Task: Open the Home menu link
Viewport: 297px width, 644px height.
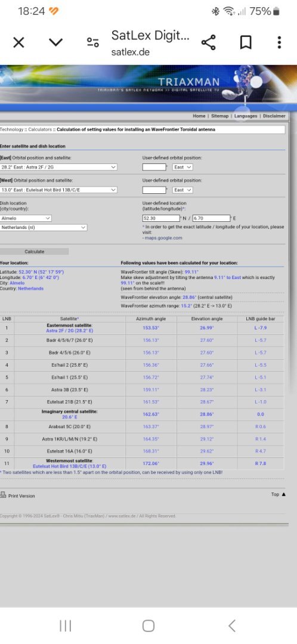Action: pyautogui.click(x=199, y=116)
